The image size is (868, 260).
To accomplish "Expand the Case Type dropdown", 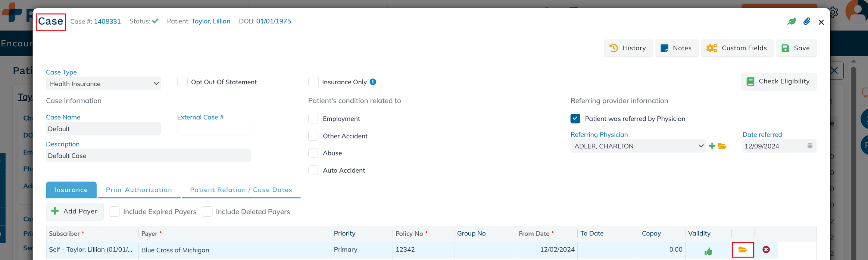I will pyautogui.click(x=103, y=84).
